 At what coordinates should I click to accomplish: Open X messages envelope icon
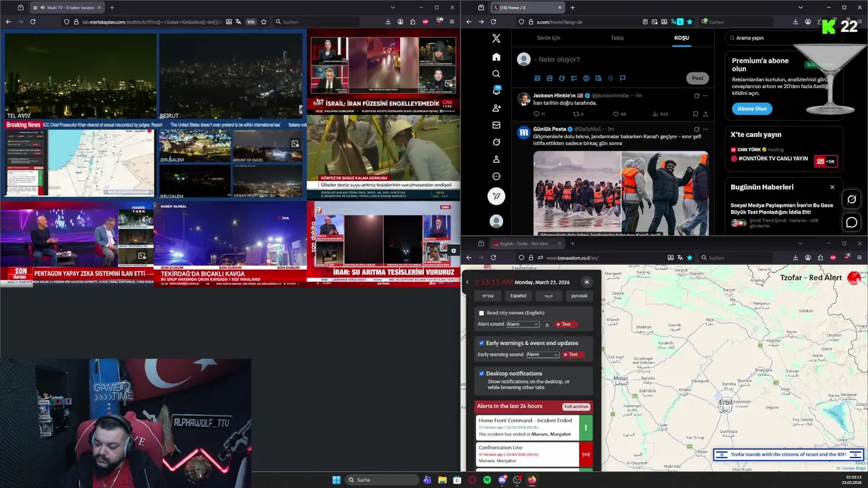click(x=496, y=125)
